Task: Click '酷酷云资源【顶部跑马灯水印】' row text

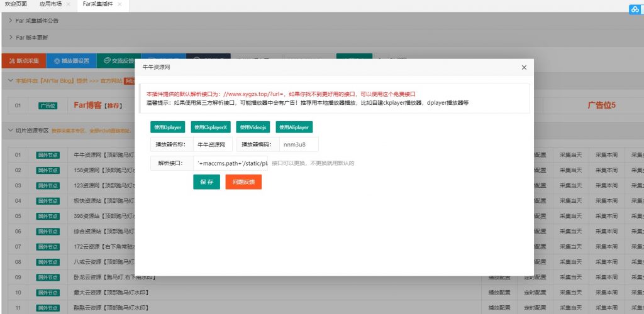Action: coord(111,308)
